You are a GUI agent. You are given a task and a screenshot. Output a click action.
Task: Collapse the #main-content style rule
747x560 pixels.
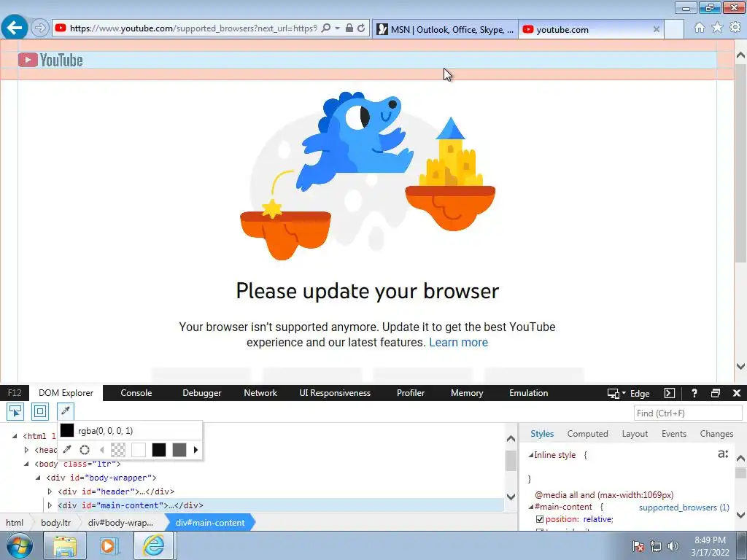click(x=531, y=507)
